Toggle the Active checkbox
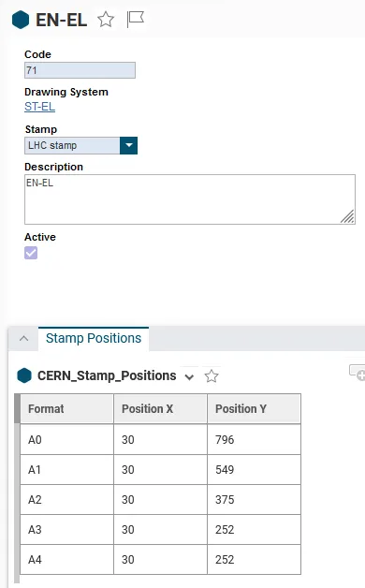The height and width of the screenshot is (588, 365). click(31, 253)
